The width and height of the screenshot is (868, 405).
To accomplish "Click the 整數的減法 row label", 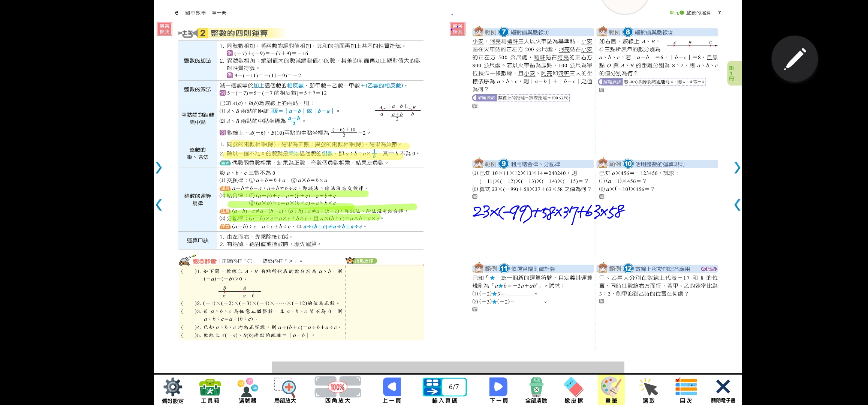I will pyautogui.click(x=198, y=89).
